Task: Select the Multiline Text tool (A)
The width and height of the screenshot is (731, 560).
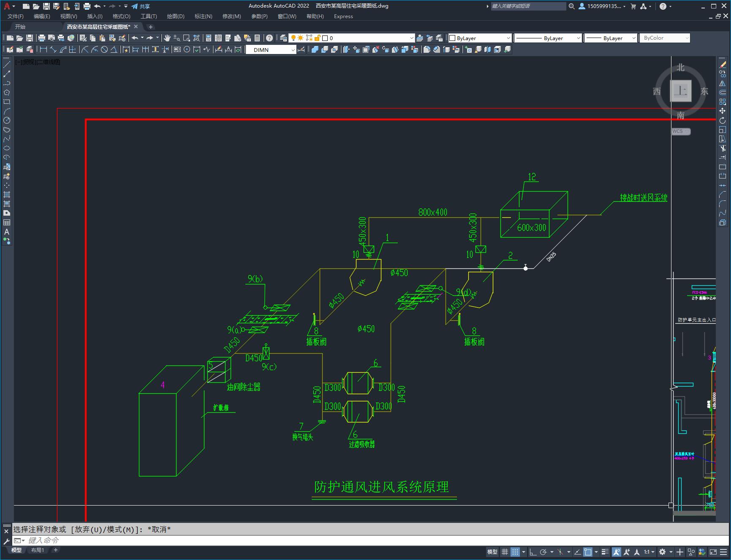Action: pos(7,232)
